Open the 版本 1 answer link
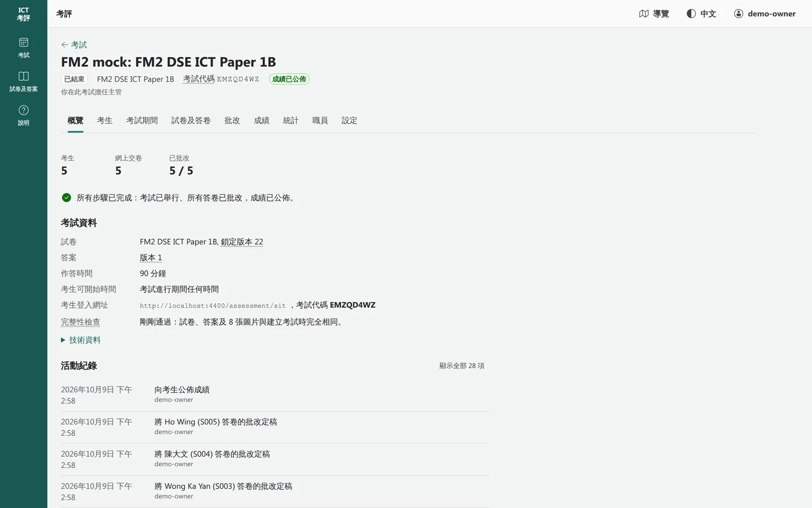The height and width of the screenshot is (508, 812). 151,257
